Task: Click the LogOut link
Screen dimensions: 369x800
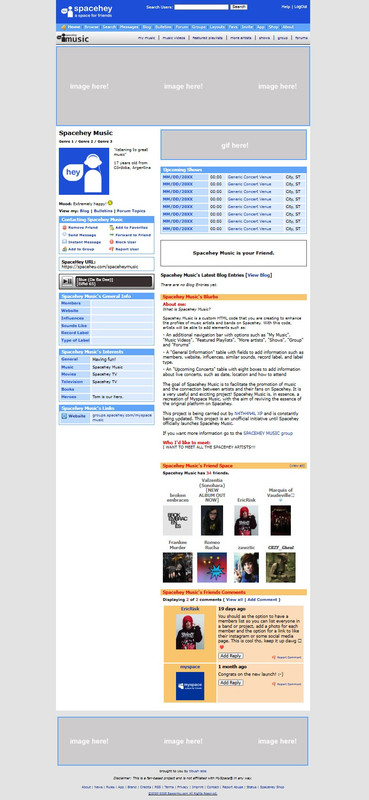Action: [x=301, y=7]
